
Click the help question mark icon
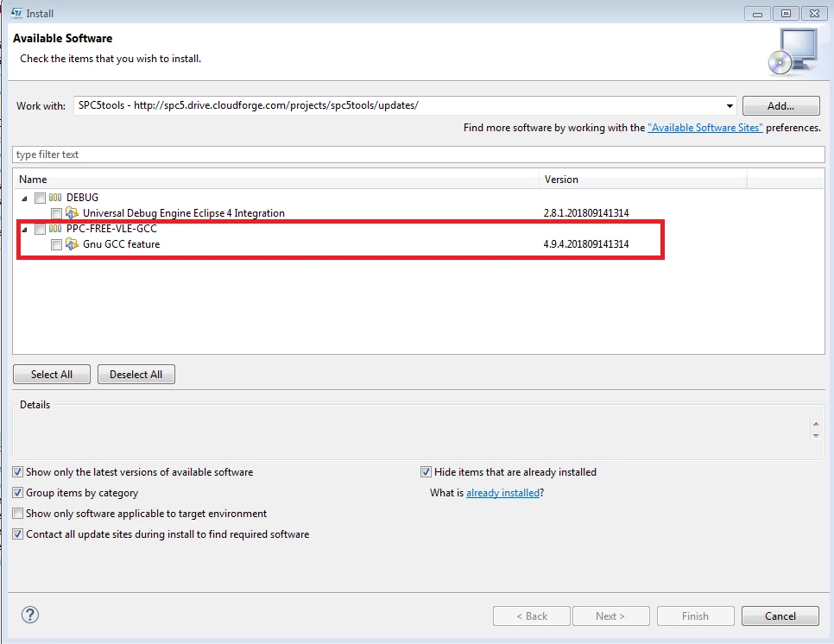tap(30, 615)
